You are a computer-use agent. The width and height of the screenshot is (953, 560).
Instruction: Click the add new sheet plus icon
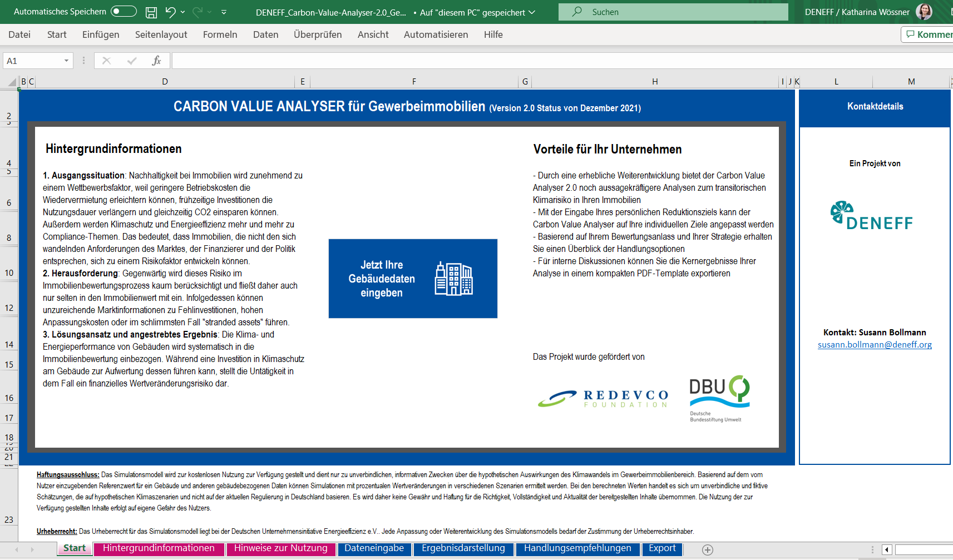[708, 549]
